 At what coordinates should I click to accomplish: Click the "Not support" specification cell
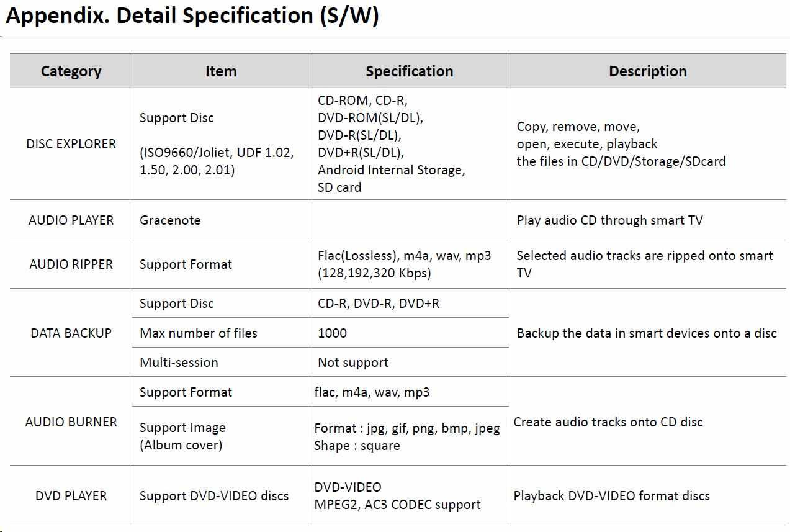(x=353, y=363)
